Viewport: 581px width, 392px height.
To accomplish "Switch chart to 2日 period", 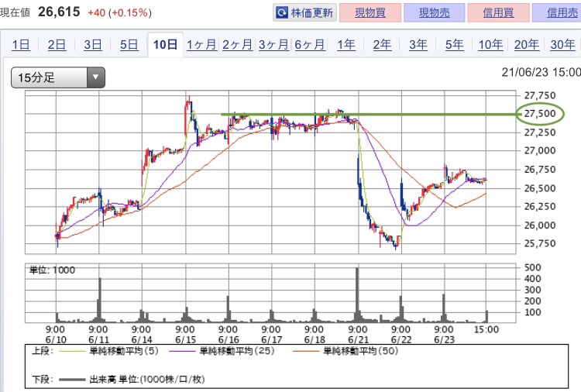I will [x=57, y=45].
